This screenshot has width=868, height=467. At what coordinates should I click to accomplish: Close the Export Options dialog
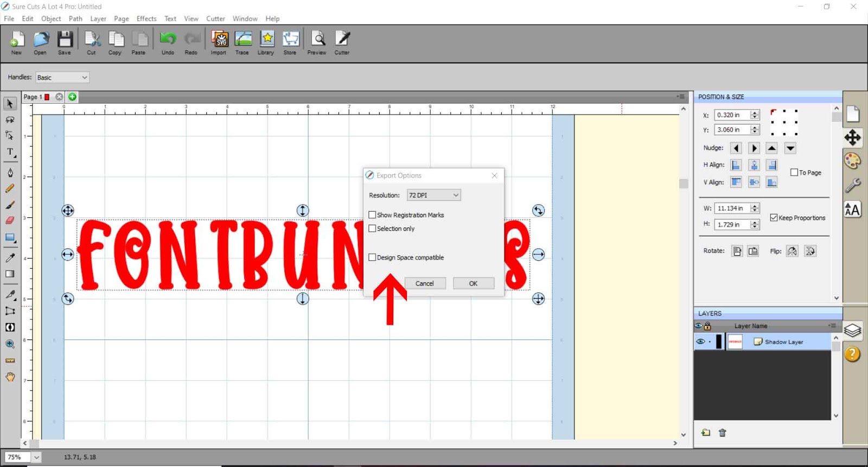coord(494,175)
